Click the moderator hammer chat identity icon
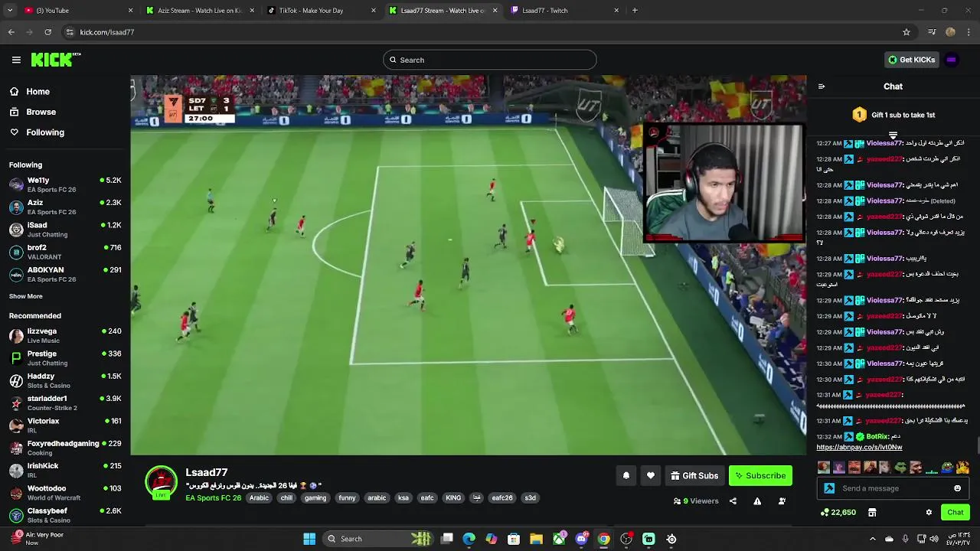Screen dimensions: 980x551 (829, 488)
